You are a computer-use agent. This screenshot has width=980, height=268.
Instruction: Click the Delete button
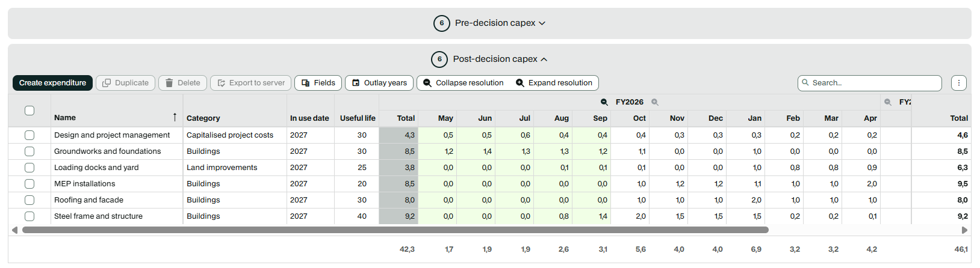182,83
